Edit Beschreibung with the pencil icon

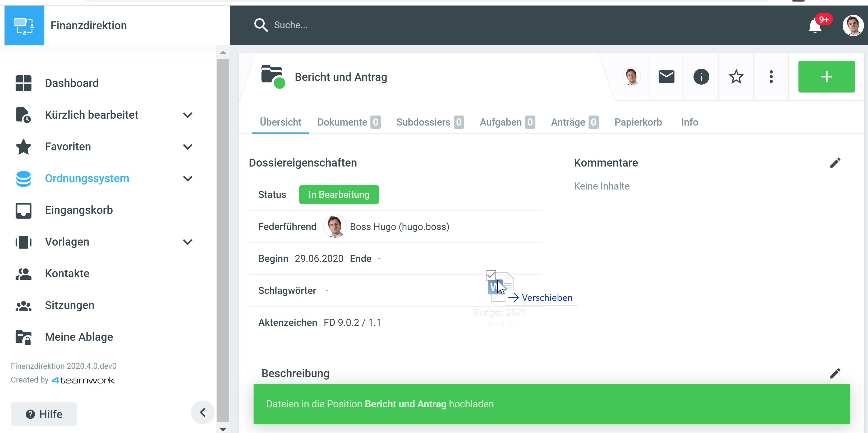[x=835, y=373]
